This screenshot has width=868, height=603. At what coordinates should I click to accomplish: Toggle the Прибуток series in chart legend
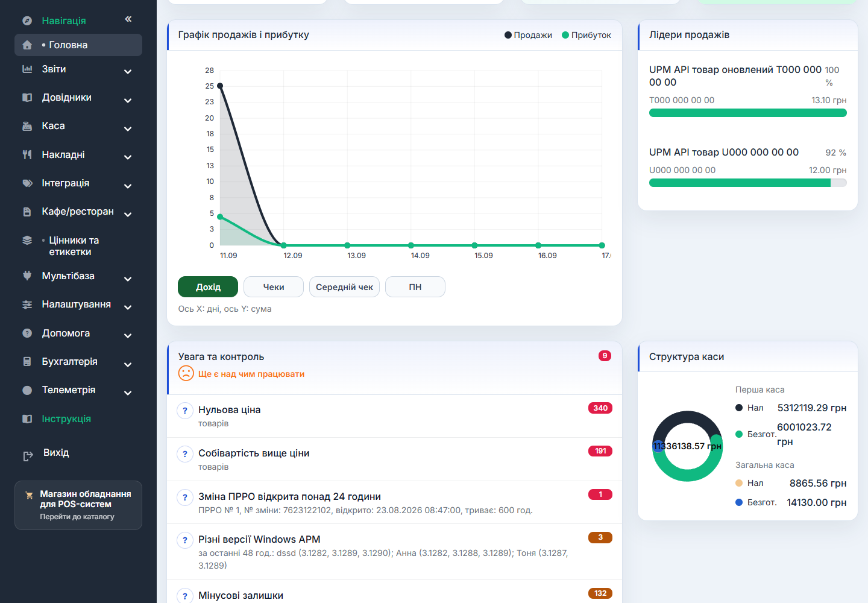587,35
